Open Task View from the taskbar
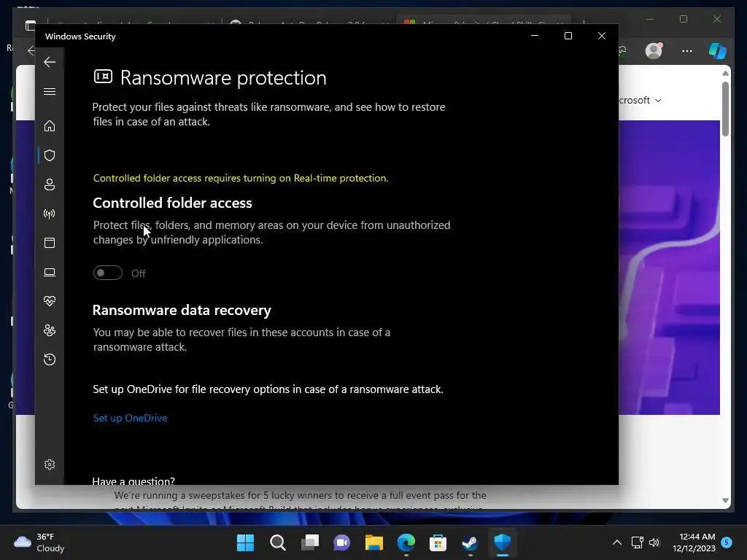Image resolution: width=747 pixels, height=560 pixels. coord(309,542)
